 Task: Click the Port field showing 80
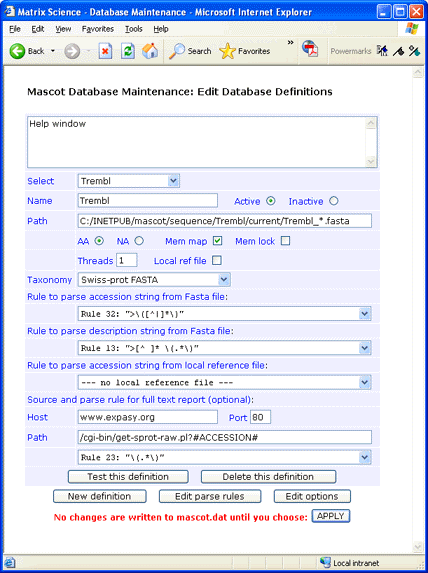point(260,417)
